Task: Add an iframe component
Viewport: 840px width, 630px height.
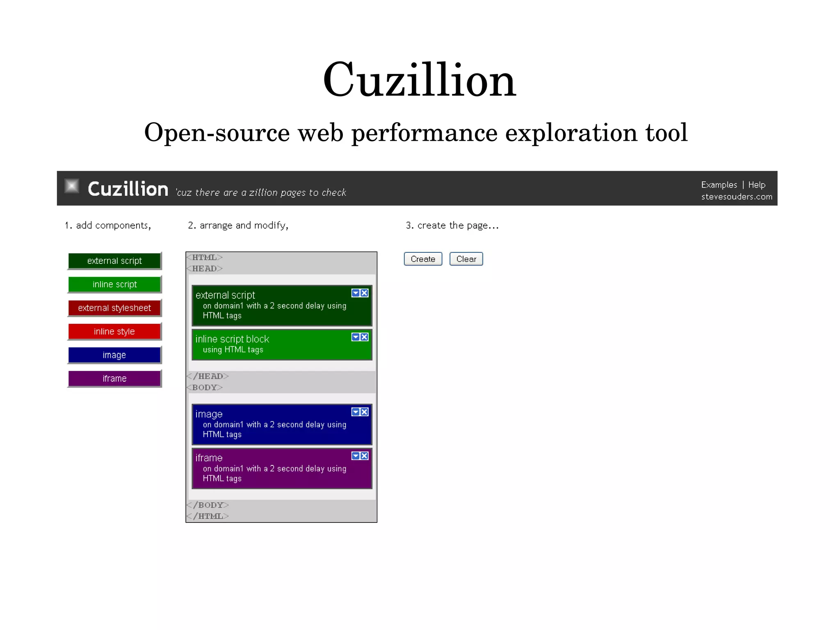Action: point(114,378)
